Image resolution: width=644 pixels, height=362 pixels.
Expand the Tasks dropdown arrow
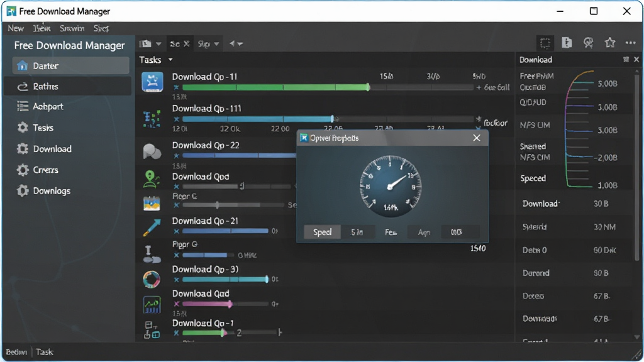tap(170, 60)
